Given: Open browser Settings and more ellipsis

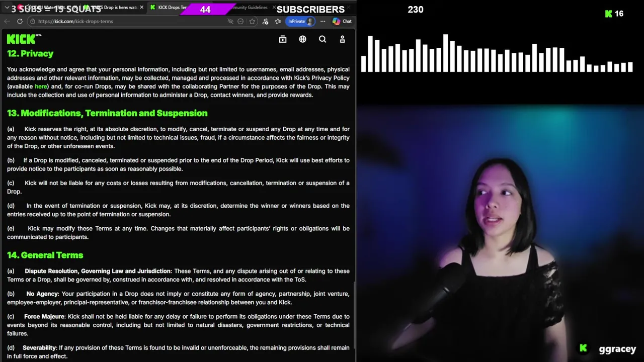Looking at the screenshot, I should click(x=323, y=21).
